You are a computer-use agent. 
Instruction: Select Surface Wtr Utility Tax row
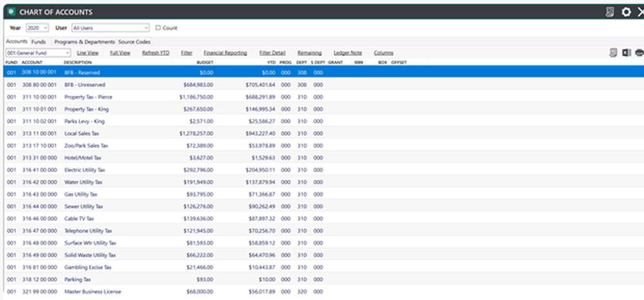pos(324,243)
